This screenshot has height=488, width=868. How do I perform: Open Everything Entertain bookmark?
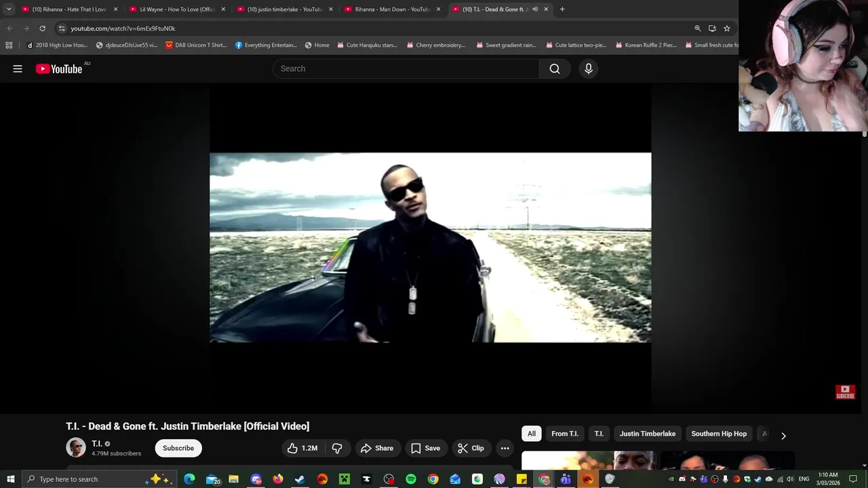pos(266,45)
